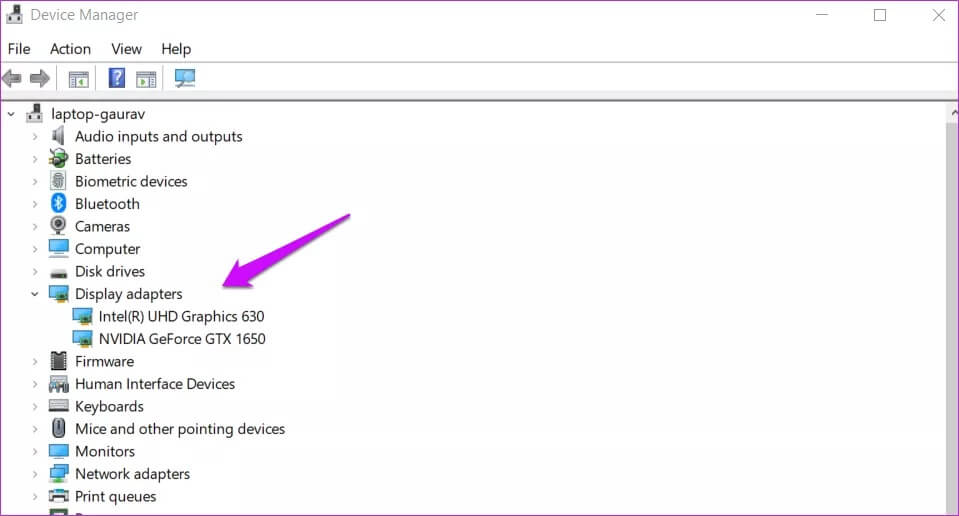
Task: Click the Print queues printer icon
Action: (59, 496)
